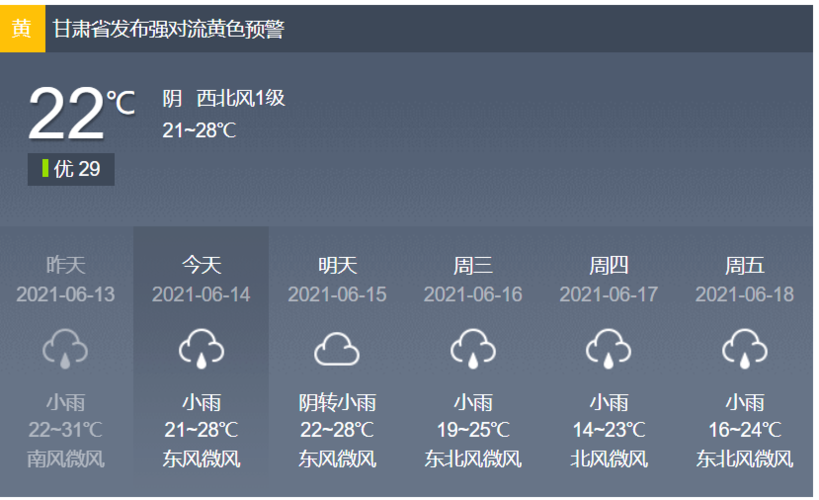The image size is (819, 500).
Task: Select the 今天 forecast heading
Action: (201, 265)
